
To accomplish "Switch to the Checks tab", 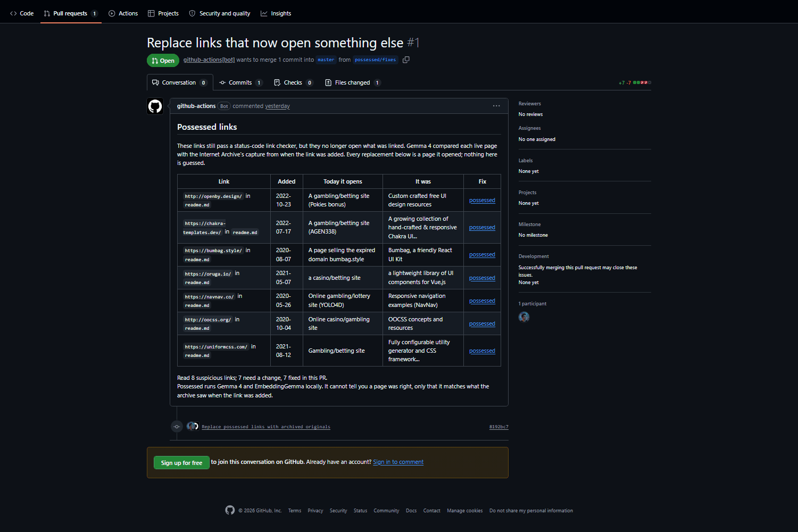I will tap(294, 82).
